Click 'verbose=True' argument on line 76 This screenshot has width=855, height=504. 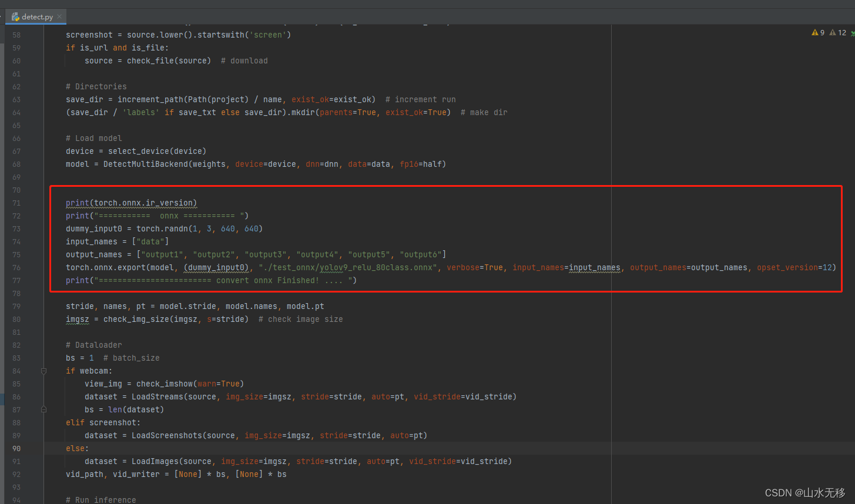coord(475,267)
